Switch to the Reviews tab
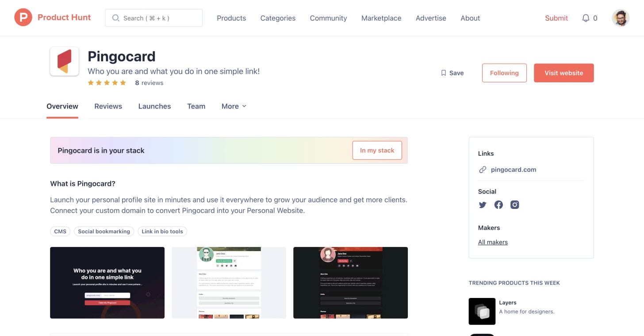The height and width of the screenshot is (336, 644). pyautogui.click(x=108, y=106)
